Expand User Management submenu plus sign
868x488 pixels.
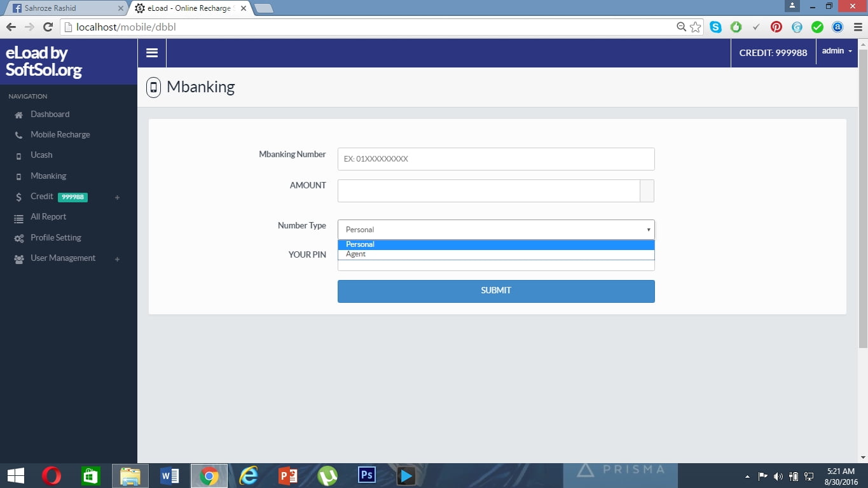pos(117,259)
